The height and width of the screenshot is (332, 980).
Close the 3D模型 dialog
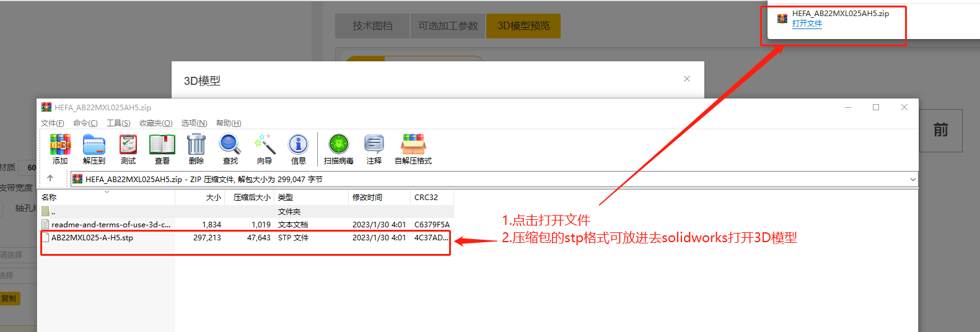(686, 79)
